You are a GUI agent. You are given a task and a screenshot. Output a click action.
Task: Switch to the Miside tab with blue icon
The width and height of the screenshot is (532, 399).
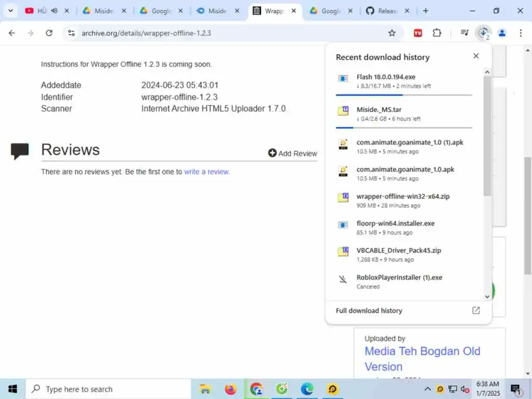coord(217,11)
